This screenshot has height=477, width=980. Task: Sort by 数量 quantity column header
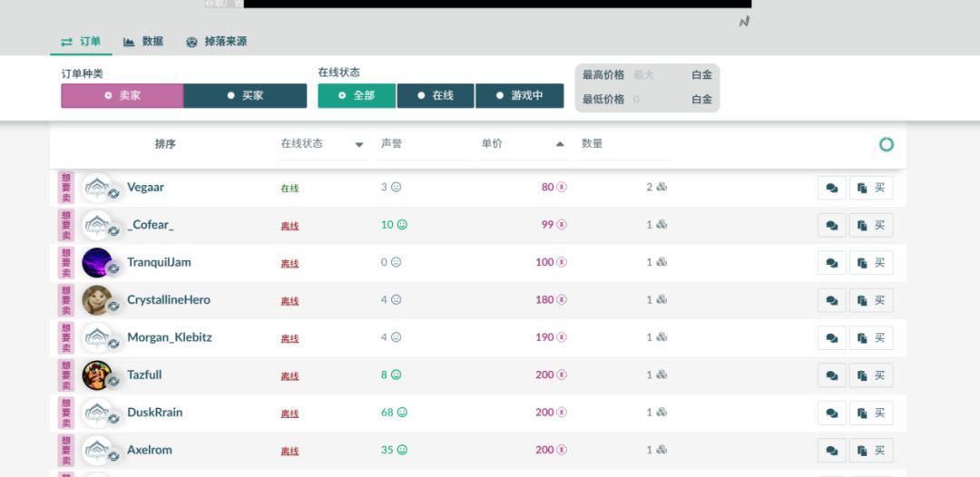point(592,143)
